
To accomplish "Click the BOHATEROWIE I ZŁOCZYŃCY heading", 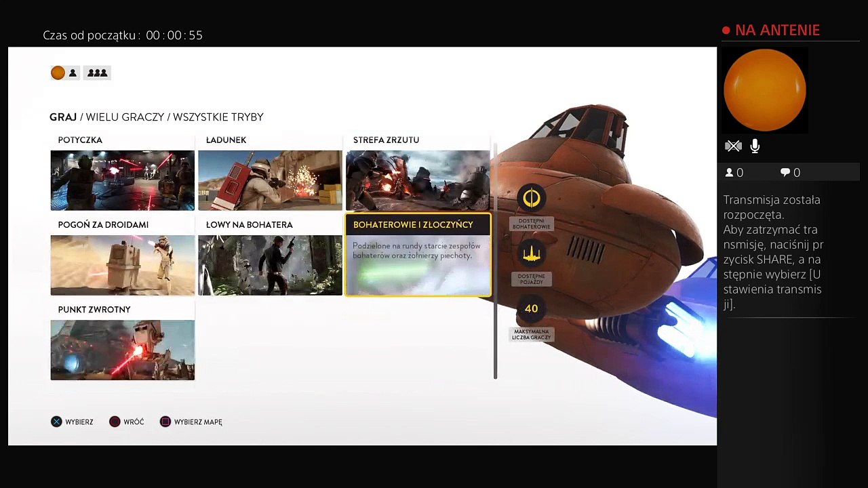I will point(413,224).
